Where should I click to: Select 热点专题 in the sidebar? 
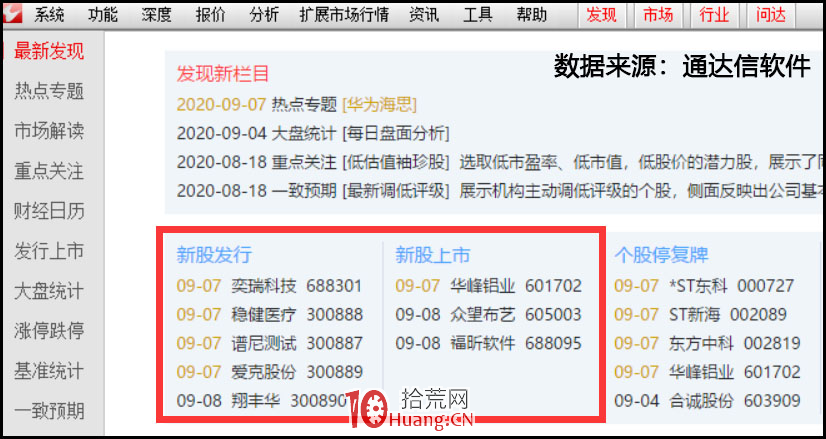click(49, 91)
